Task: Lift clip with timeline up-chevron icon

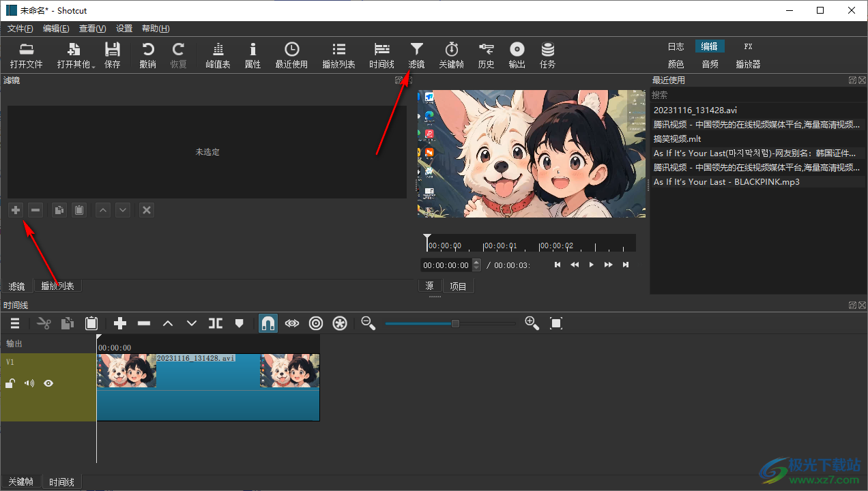Action: pyautogui.click(x=168, y=323)
